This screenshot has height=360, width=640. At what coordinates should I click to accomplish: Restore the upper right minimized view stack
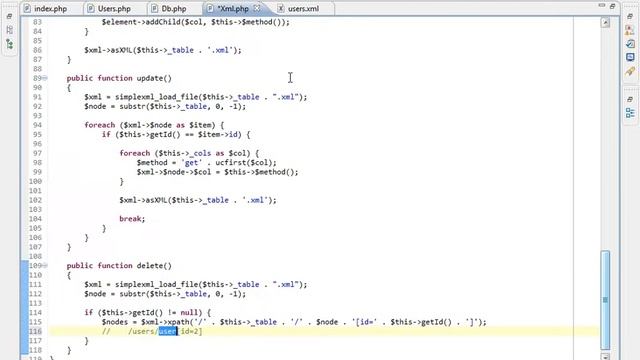pyautogui.click(x=630, y=16)
